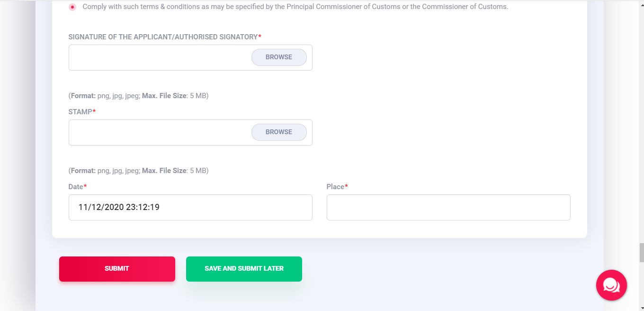Image resolution: width=644 pixels, height=311 pixels.
Task: Click the Signature of the Applicant label
Action: pos(163,37)
